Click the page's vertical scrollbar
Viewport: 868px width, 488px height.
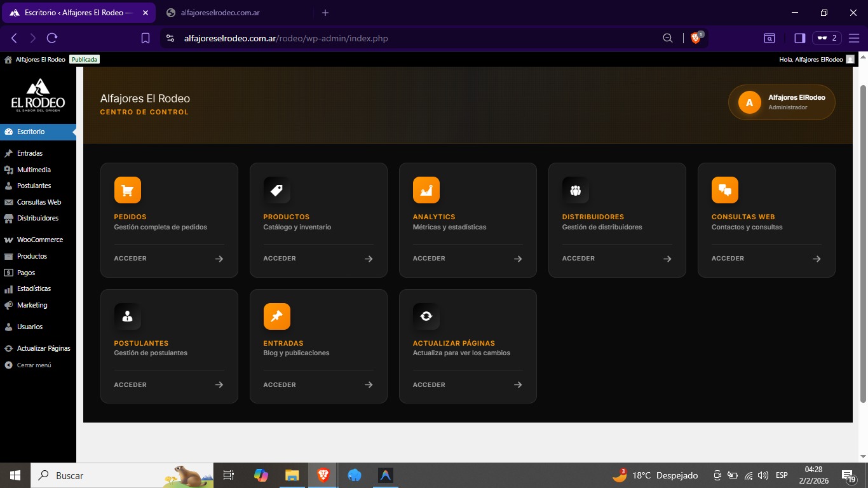pos(862,241)
